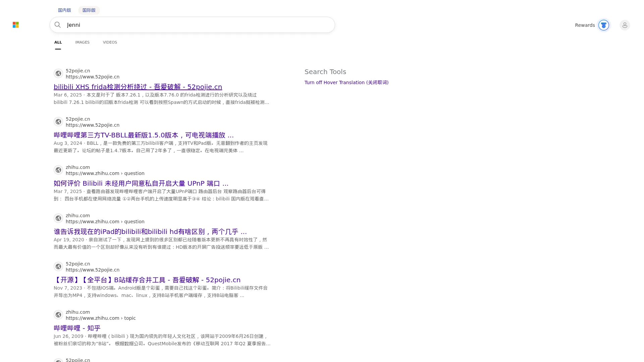This screenshot has width=644, height=362.
Task: Click globe icon beside 哔哩哔哩 - 知乎 result
Action: tap(58, 315)
